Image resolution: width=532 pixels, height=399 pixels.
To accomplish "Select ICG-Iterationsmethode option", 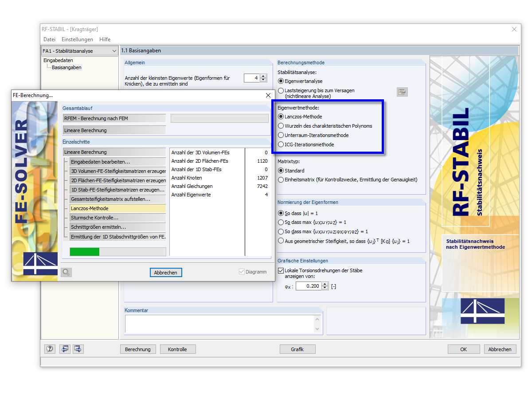I will pos(281,145).
